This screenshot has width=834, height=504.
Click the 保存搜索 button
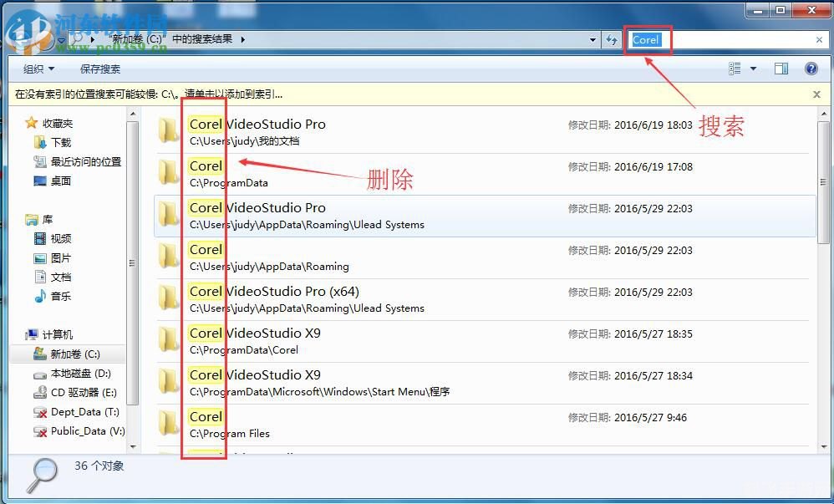100,69
